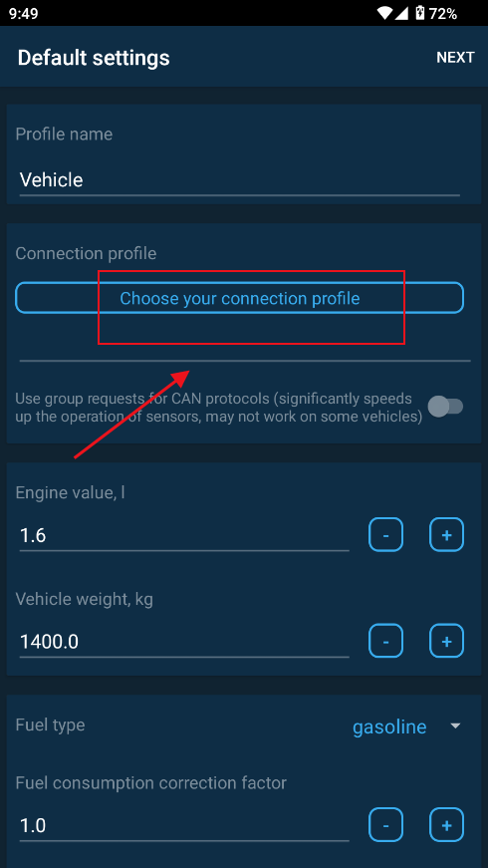The height and width of the screenshot is (868, 488).
Task: Toggle group requests for CAN protocols
Action: pos(446,407)
